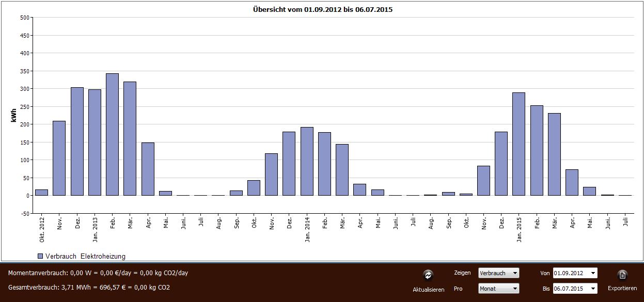Select the Jan. 2014 consumption bar
The width and height of the screenshot is (644, 302).
[x=307, y=161]
